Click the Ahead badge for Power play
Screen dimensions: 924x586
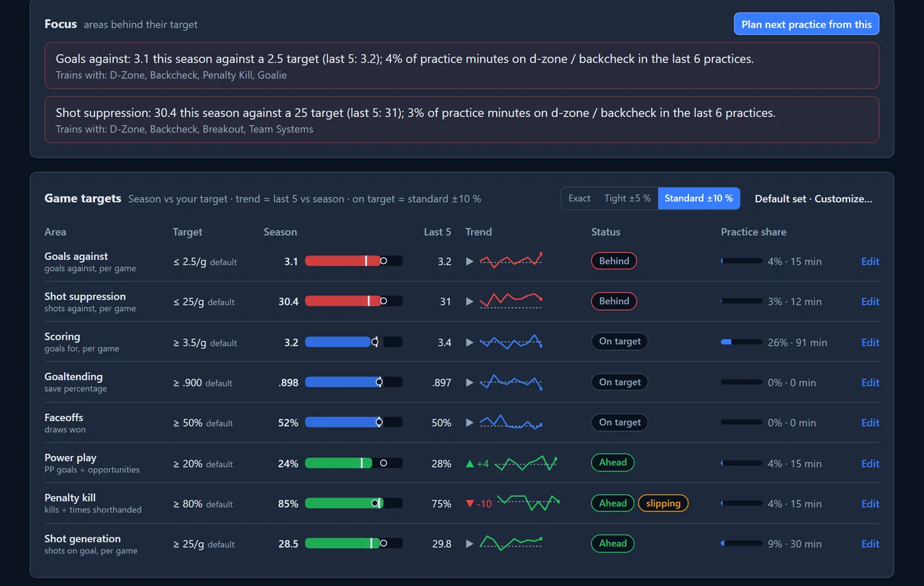(612, 463)
